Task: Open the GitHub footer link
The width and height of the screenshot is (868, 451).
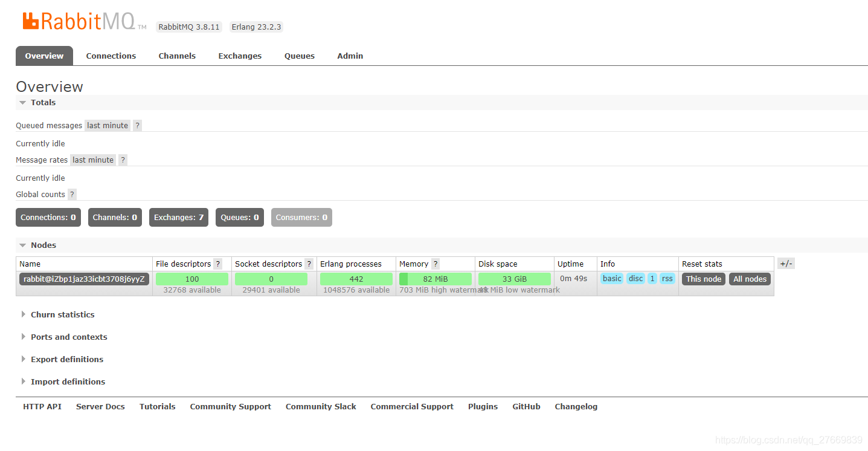Action: coord(527,407)
